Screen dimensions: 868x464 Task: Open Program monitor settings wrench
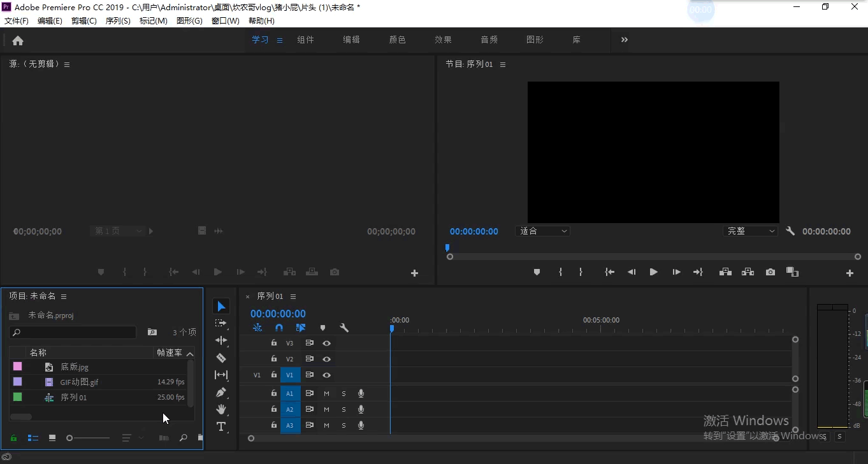[790, 231]
